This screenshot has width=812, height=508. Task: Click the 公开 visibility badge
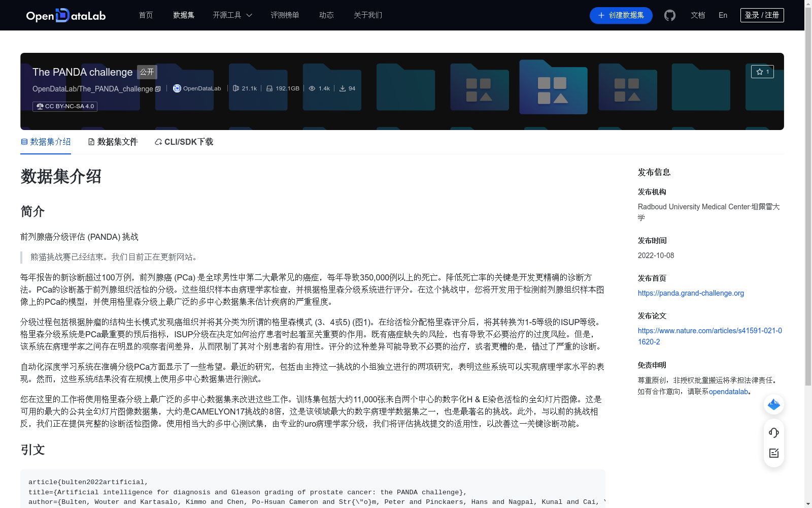[147, 72]
